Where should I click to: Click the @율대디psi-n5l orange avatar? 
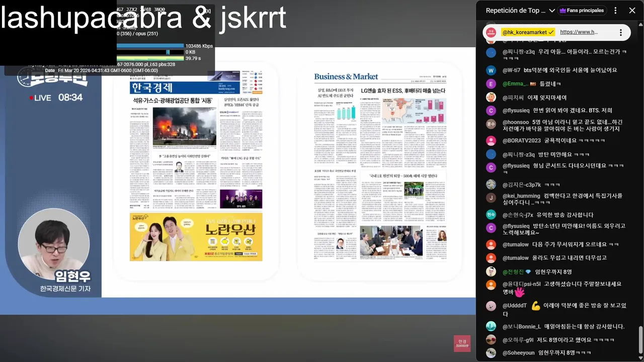click(x=491, y=285)
